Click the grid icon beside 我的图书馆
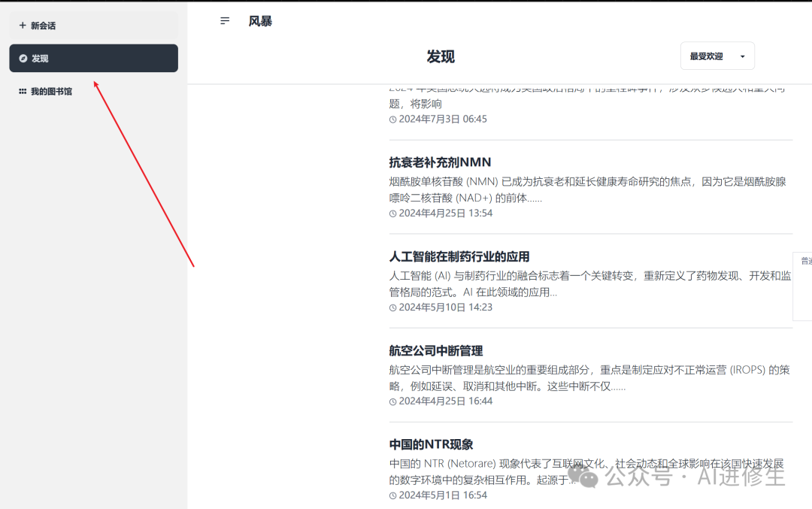 click(23, 91)
